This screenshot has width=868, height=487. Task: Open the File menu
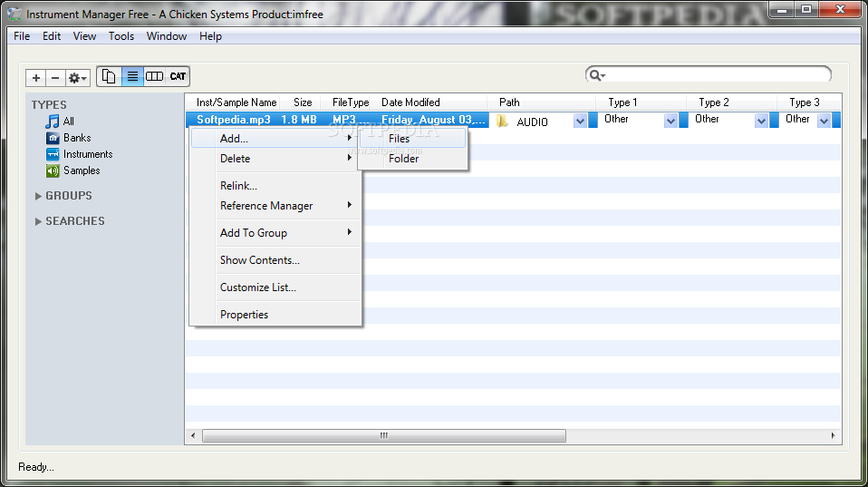tap(22, 36)
